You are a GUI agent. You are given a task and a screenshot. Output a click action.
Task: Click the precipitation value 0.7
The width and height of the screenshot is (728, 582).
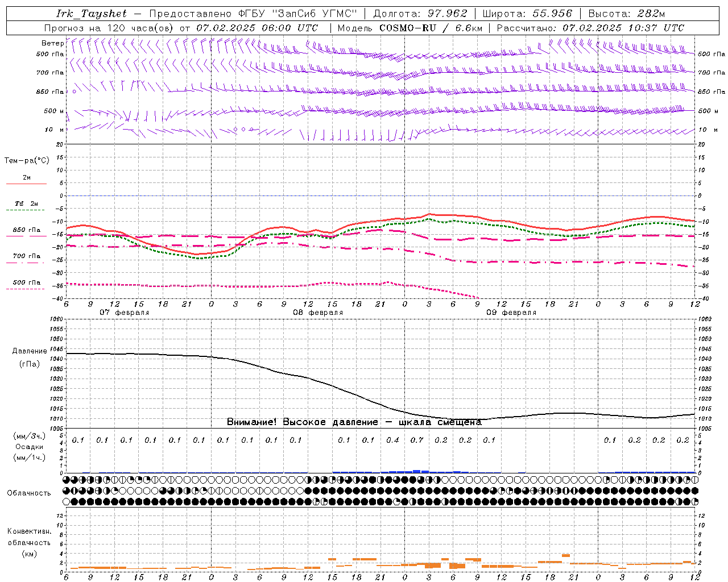[417, 440]
